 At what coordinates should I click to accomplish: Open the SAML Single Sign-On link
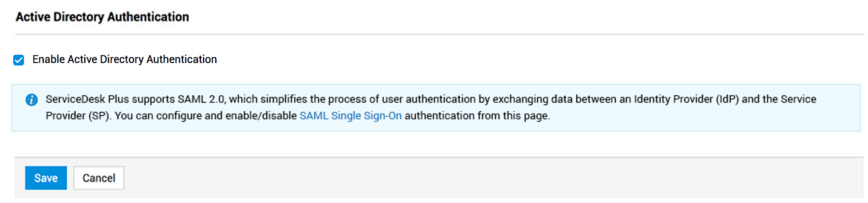coord(350,116)
